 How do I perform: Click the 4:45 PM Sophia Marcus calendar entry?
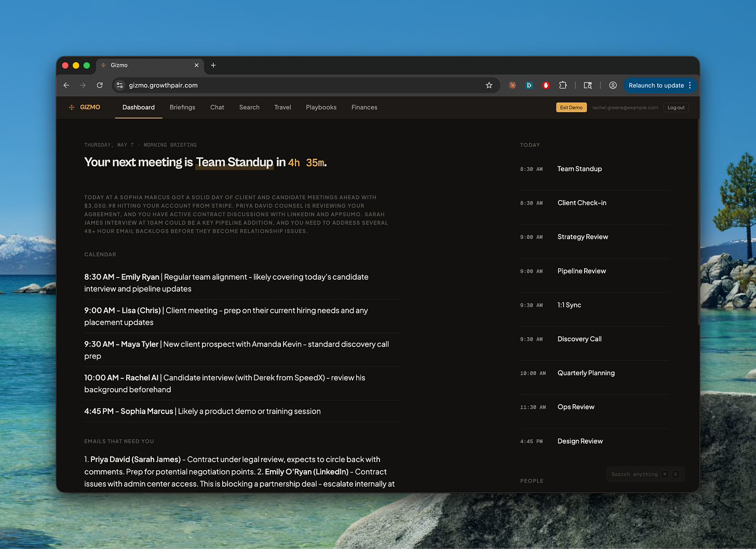pos(242,411)
